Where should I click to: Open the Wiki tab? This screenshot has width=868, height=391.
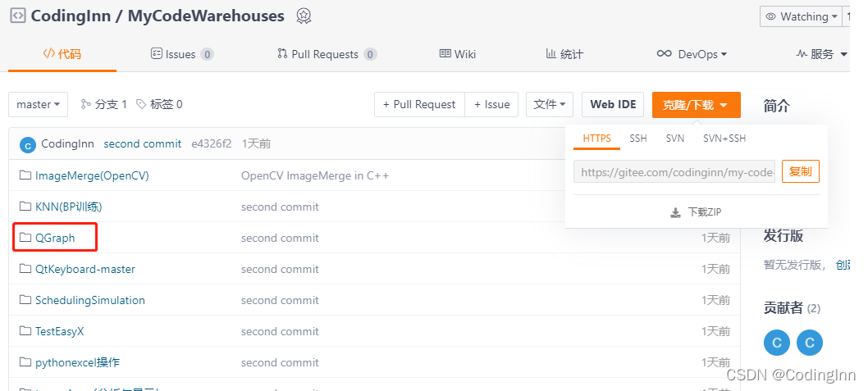point(458,53)
